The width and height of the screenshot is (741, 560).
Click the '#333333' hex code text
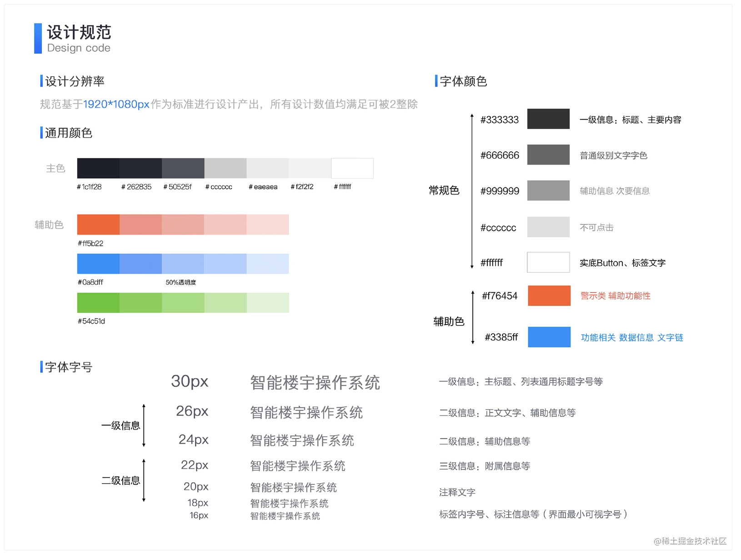(500, 120)
